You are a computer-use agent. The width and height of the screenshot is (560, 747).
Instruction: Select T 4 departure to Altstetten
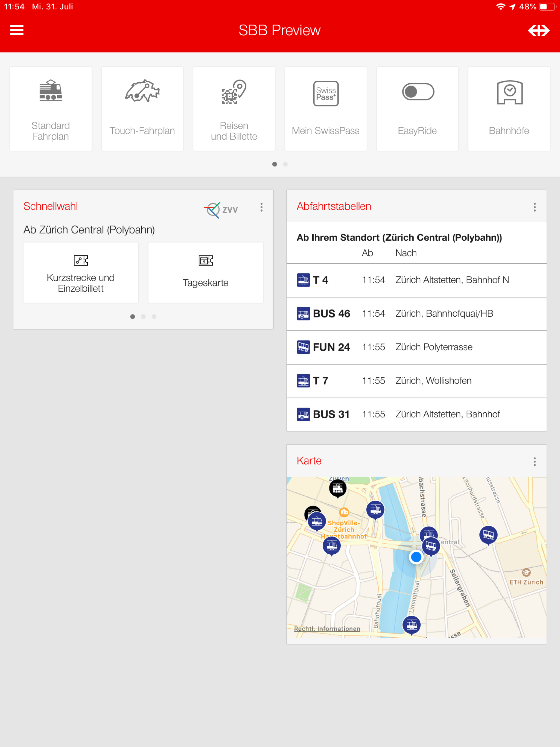pos(416,280)
